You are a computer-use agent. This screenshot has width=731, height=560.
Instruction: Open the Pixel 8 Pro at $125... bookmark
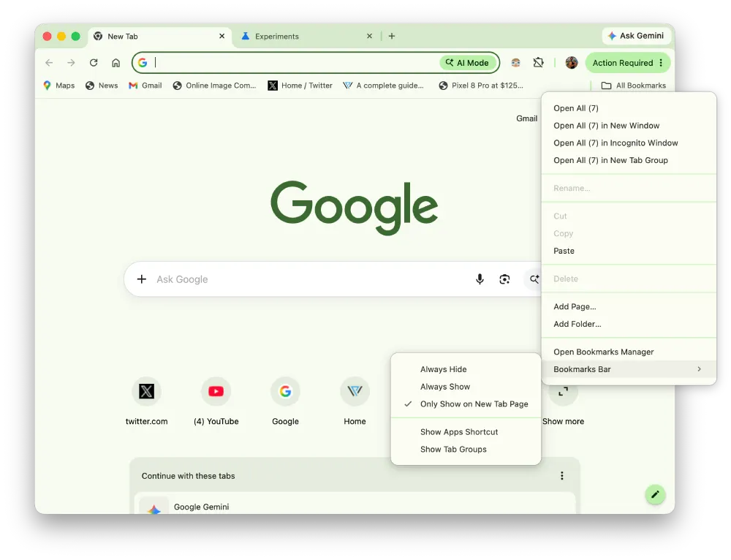coord(481,86)
